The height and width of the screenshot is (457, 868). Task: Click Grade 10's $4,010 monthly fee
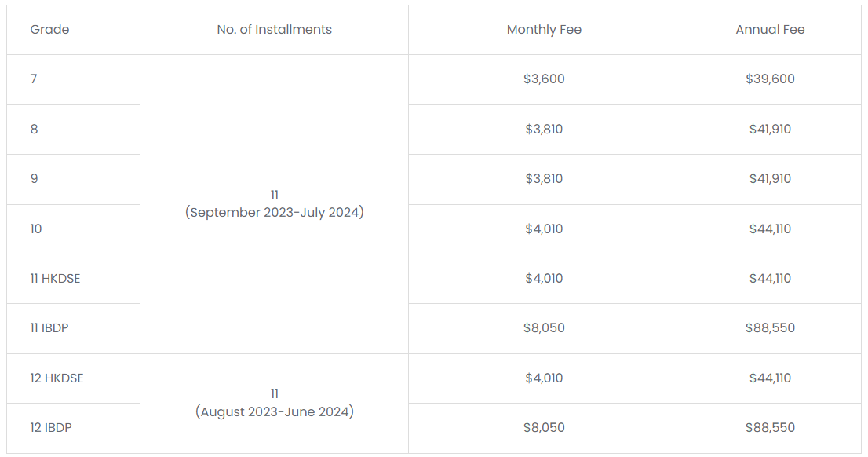pos(544,228)
